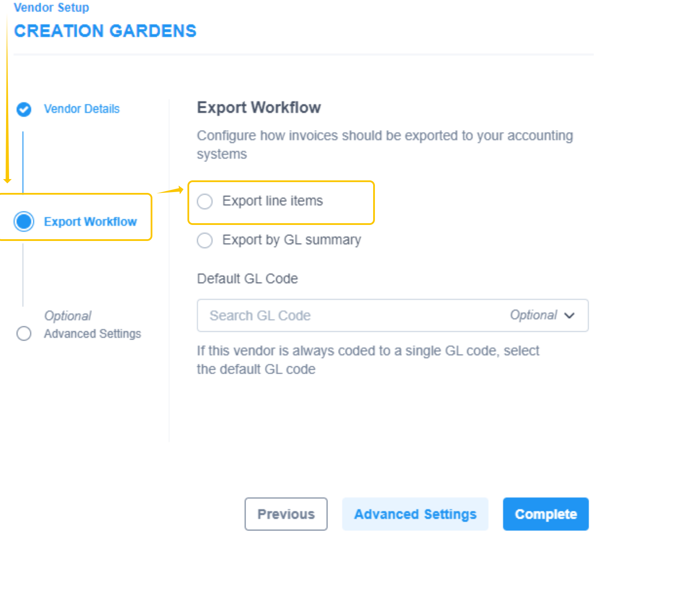Viewport: 700px width, 590px height.
Task: Select the Export line items radio button
Action: (x=205, y=201)
